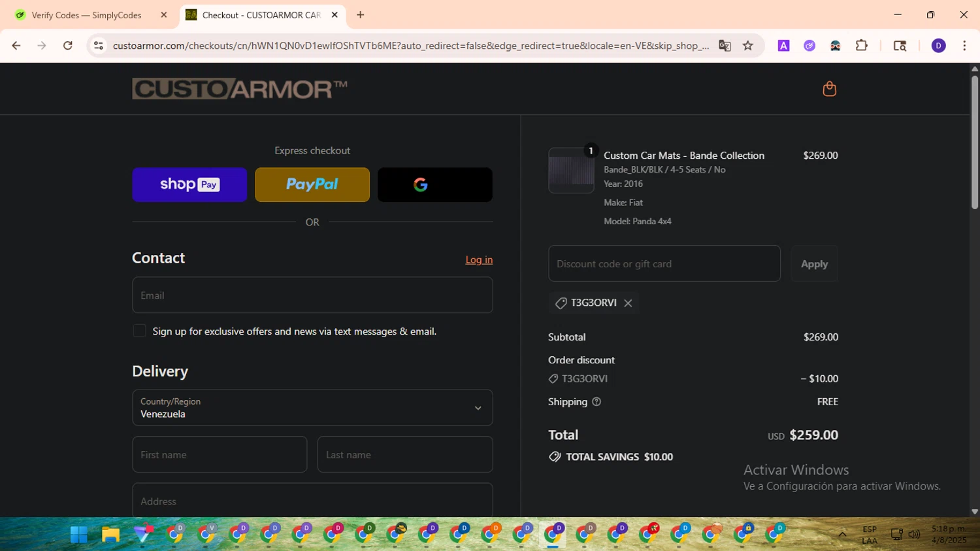Click the T3G3ORVI code under Order discount

pos(585,379)
